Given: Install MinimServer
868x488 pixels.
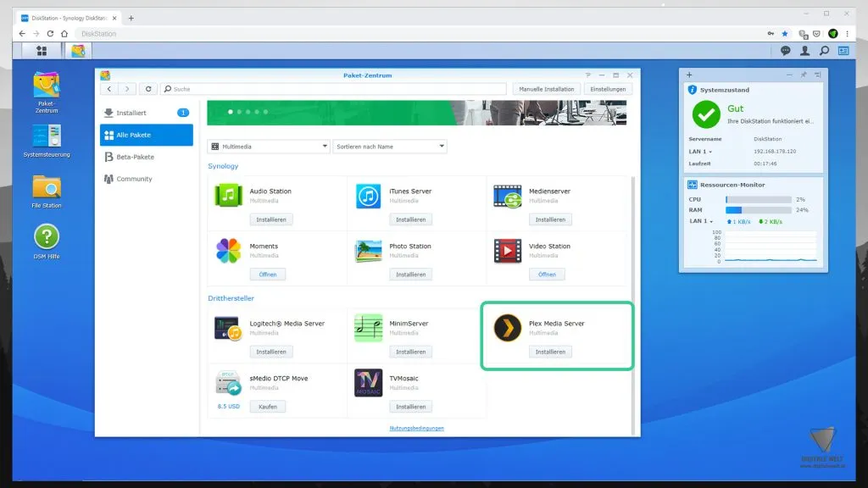Looking at the screenshot, I should [411, 352].
